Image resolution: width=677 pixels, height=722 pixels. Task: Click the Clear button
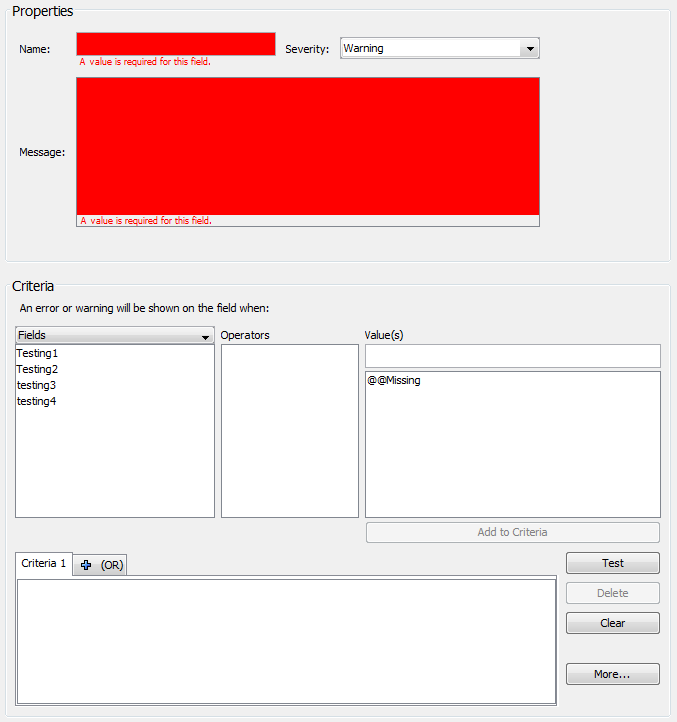click(x=613, y=623)
